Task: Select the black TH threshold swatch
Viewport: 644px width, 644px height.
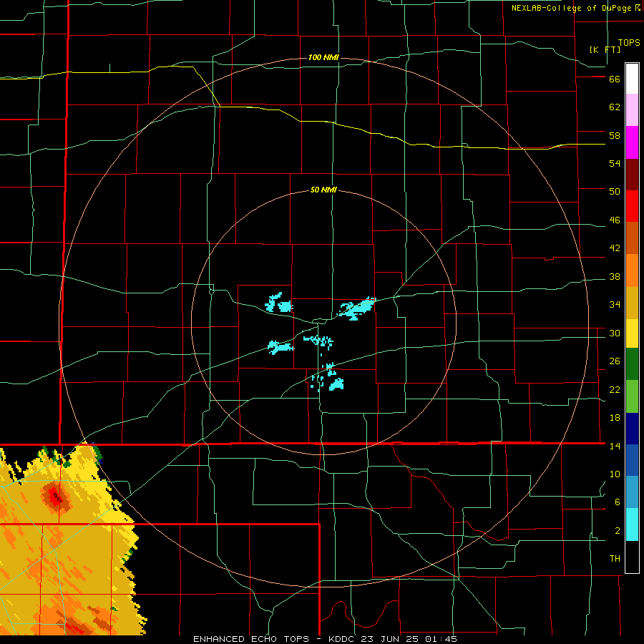Action: click(632, 557)
